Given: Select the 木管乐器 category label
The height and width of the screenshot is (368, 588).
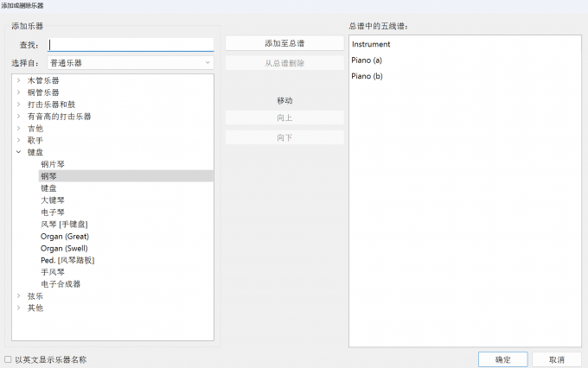Looking at the screenshot, I should [43, 80].
